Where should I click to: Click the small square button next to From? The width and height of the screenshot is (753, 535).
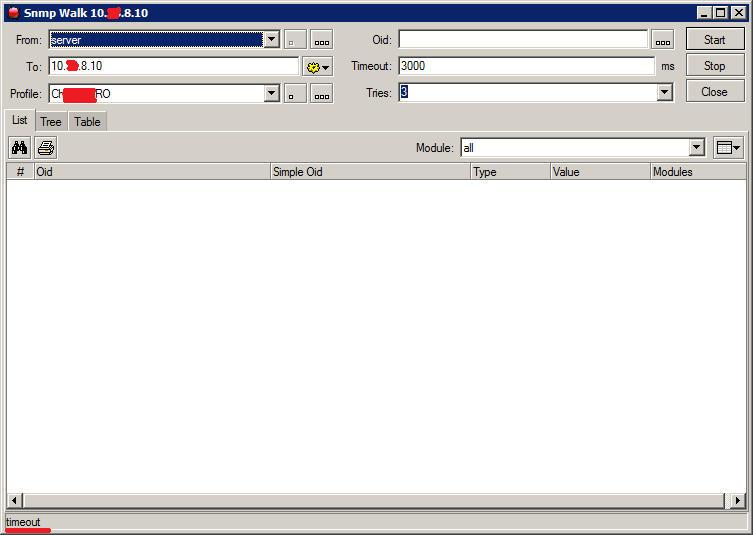click(295, 40)
